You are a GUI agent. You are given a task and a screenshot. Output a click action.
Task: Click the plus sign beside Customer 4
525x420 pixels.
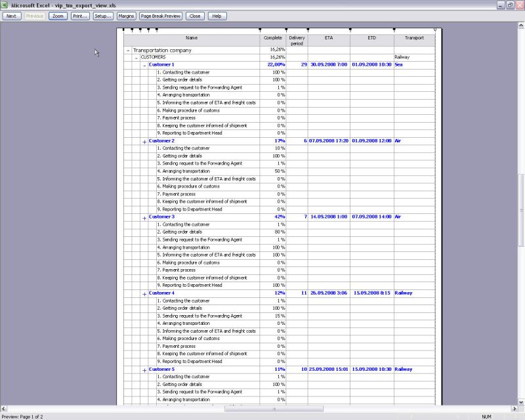point(144,294)
